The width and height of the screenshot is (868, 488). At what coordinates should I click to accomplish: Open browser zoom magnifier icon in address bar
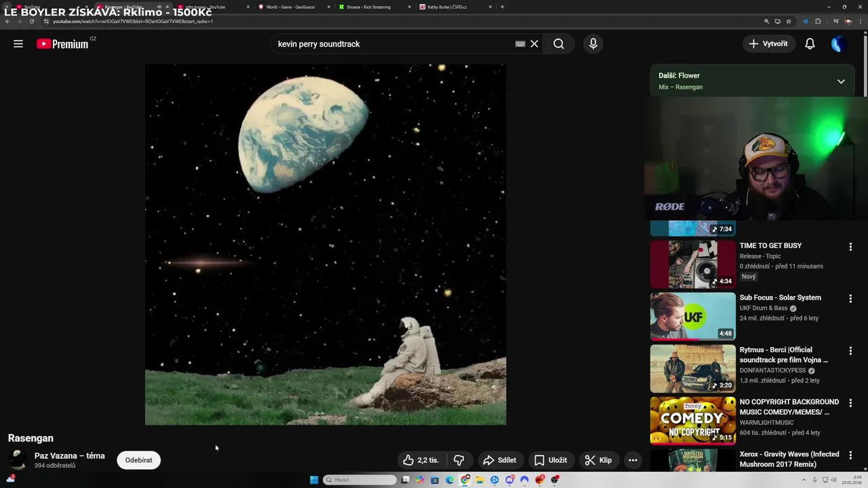pyautogui.click(x=767, y=21)
